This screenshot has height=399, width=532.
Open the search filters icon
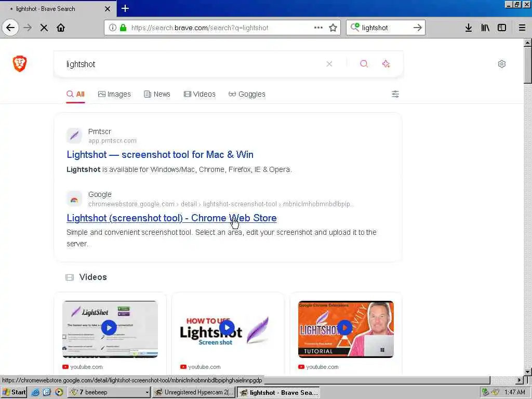395,94
